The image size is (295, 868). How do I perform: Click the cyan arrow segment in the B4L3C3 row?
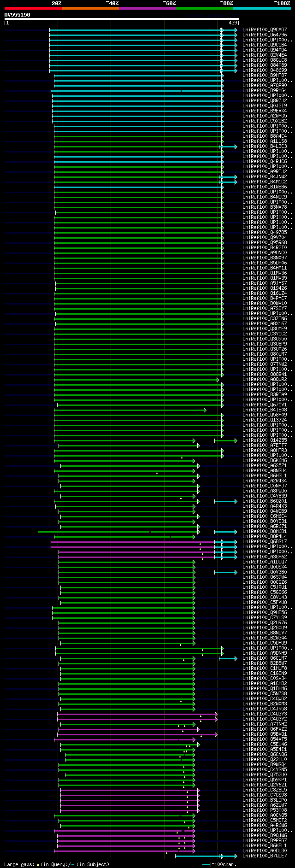point(228,147)
